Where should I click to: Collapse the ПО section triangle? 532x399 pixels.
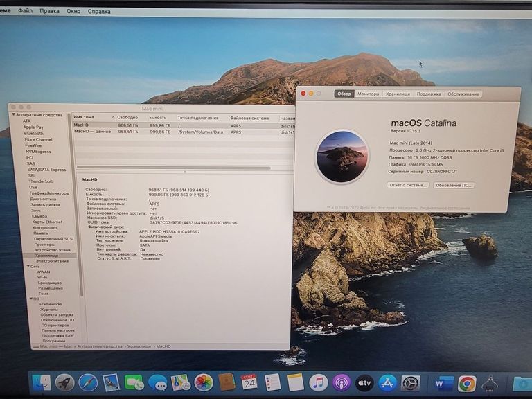31,299
